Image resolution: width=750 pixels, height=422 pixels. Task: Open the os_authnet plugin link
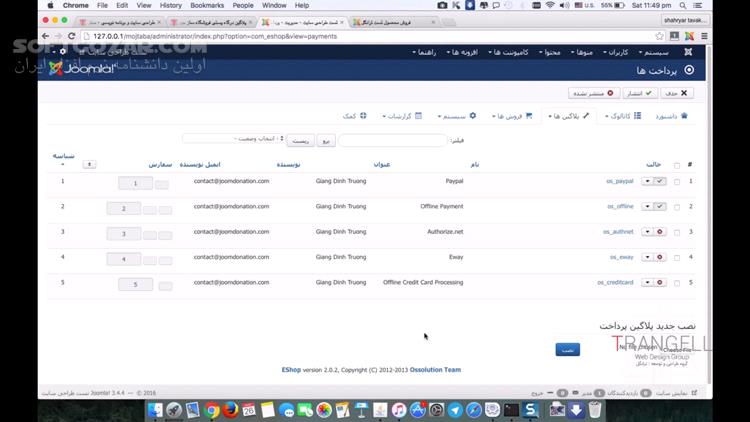(618, 232)
